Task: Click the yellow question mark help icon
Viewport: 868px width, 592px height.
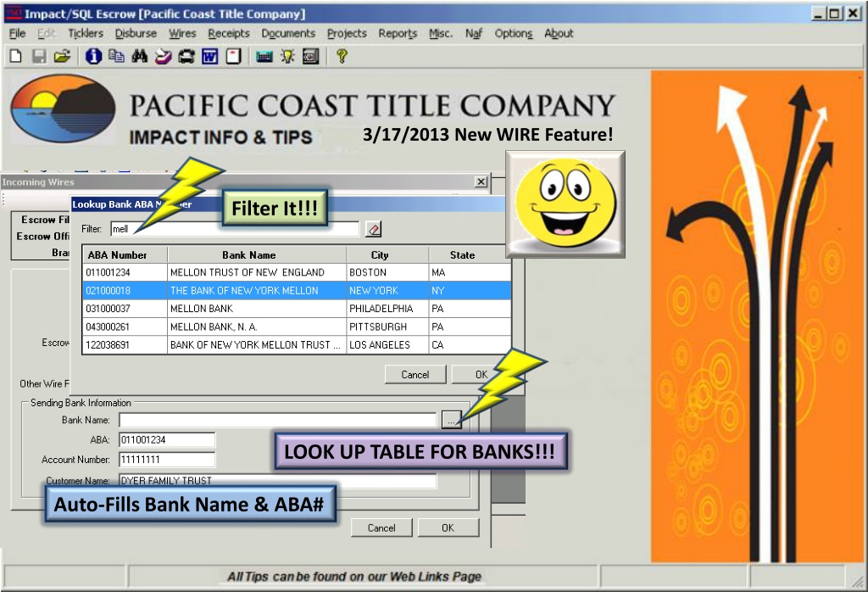Action: [x=342, y=56]
